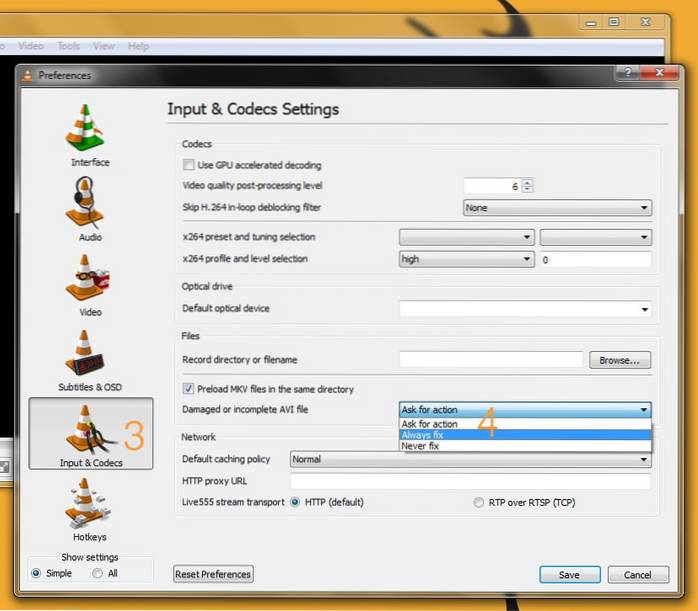Select the Subtitles & OSD icon
Screen dimensions: 698x611
click(x=90, y=353)
